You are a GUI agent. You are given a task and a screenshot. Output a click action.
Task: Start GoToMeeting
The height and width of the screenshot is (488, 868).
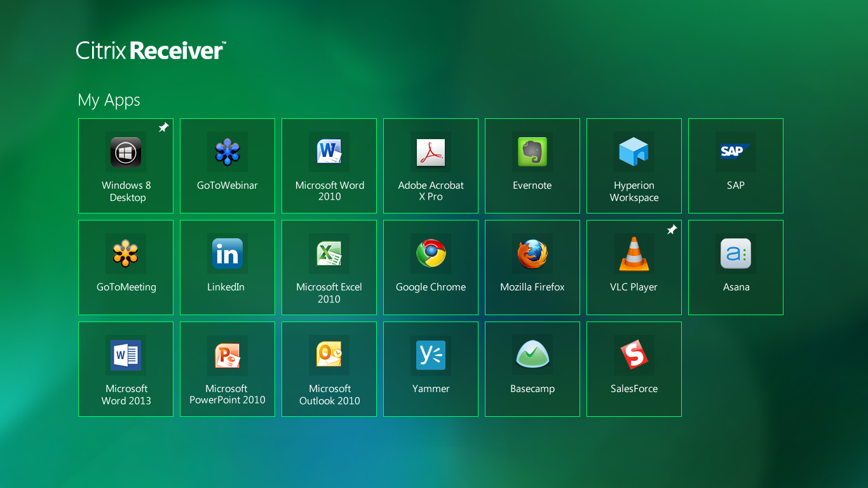tap(126, 267)
